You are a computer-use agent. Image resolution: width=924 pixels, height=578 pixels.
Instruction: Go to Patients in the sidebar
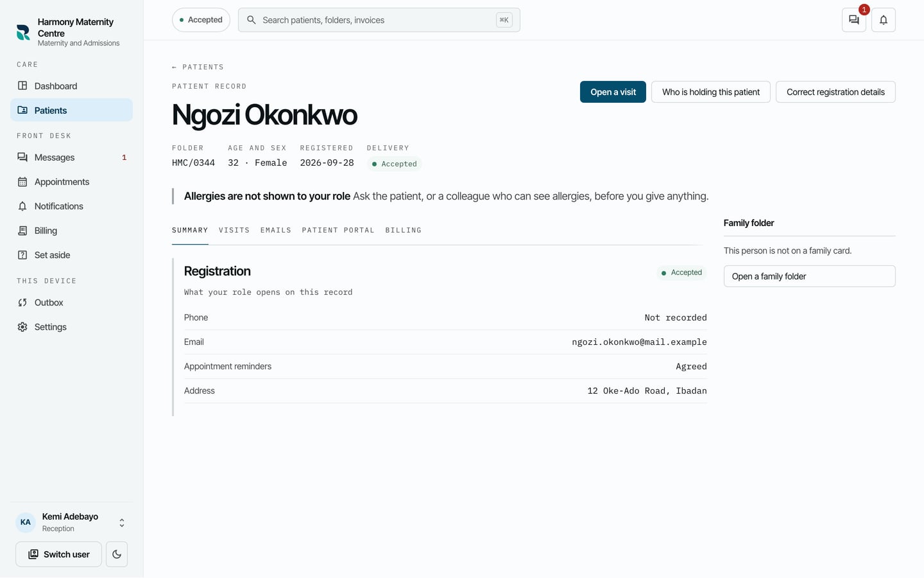71,110
